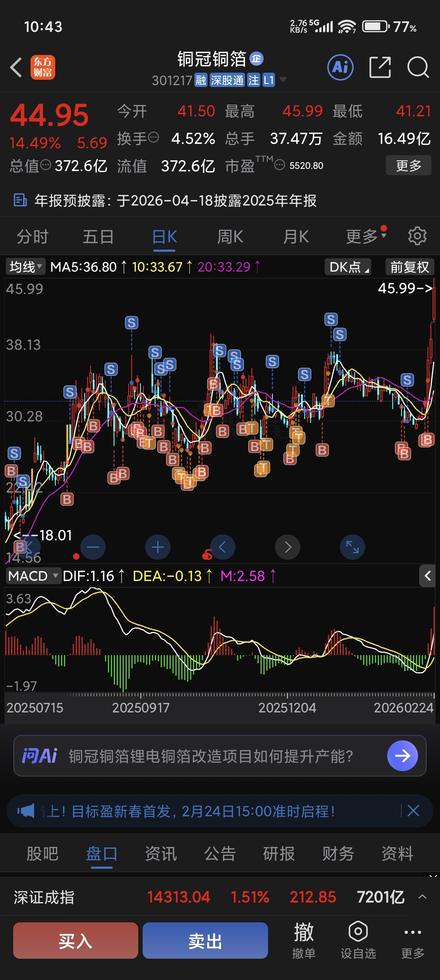Tap the 深证成指 index row
The width and height of the screenshot is (440, 980).
[220, 897]
